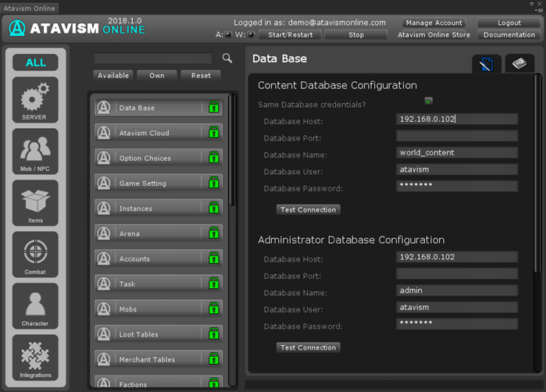Screen dimensions: 546x392
Task: Switch to the Atavism Online tab
Action: click(28, 8)
